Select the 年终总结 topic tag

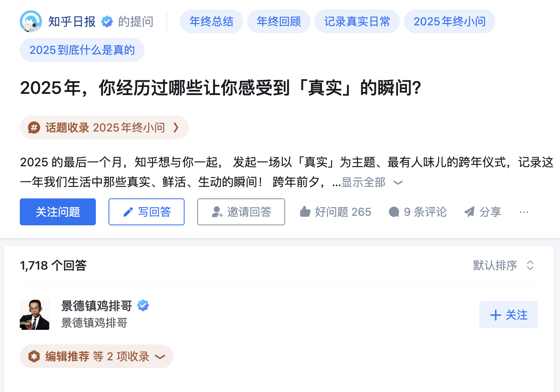tap(211, 21)
